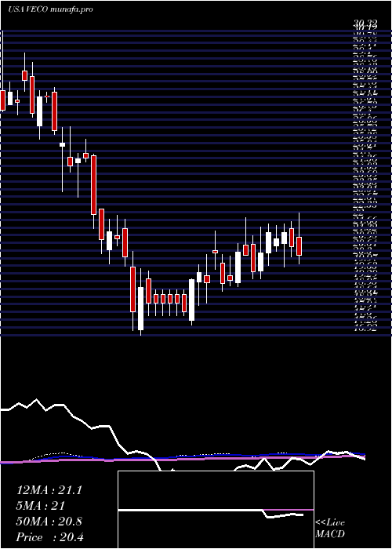Image resolution: width=392 pixels, height=549 pixels.
Task: Select the '5MA : 21' value
Action: (41, 506)
